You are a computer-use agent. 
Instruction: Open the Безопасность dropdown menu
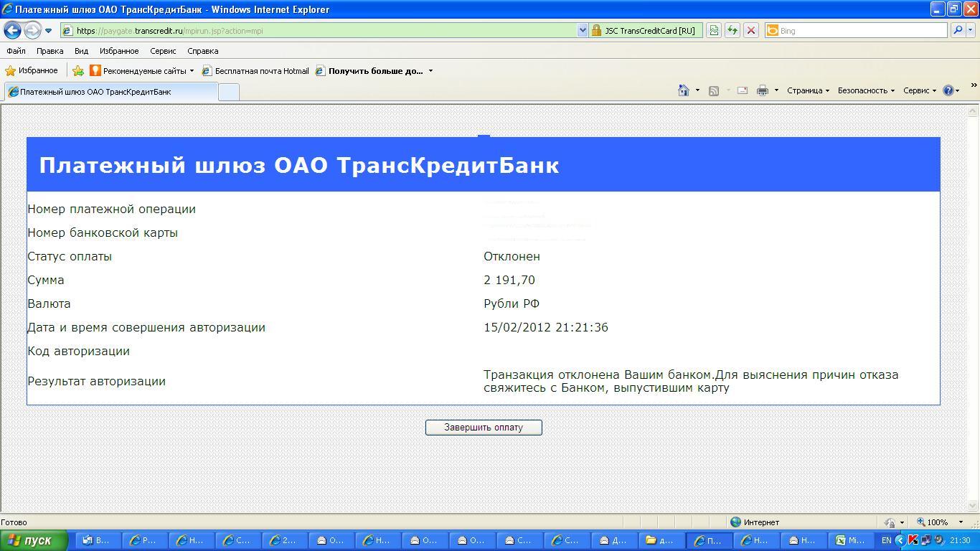click(866, 90)
